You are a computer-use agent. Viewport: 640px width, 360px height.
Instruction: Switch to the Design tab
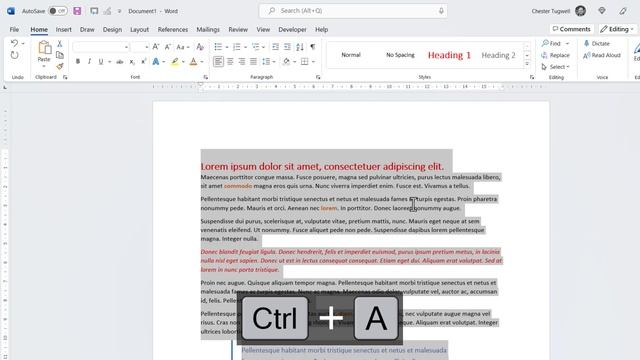[112, 29]
